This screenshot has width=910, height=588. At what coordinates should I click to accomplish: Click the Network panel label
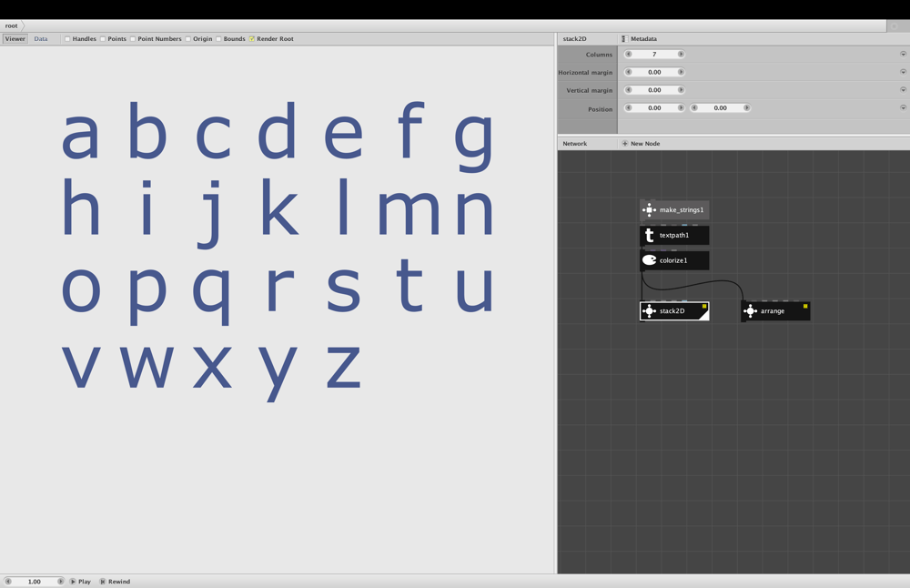574,144
